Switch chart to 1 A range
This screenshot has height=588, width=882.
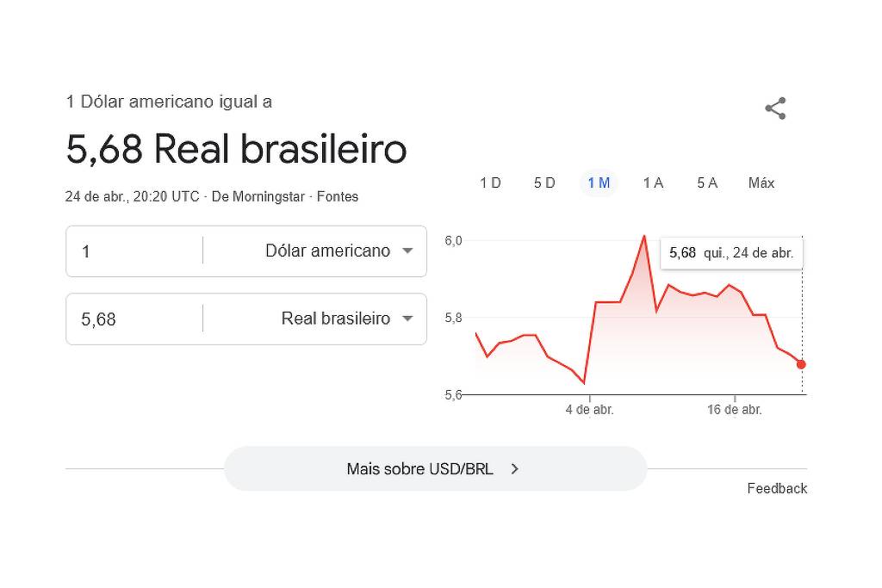[x=653, y=183]
